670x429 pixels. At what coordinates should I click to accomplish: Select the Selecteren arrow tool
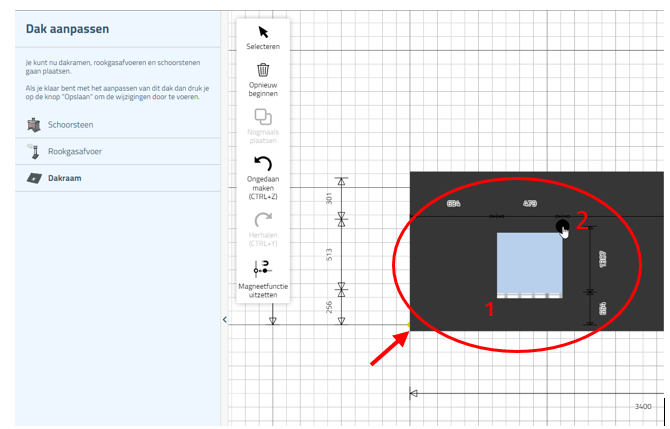point(263,32)
